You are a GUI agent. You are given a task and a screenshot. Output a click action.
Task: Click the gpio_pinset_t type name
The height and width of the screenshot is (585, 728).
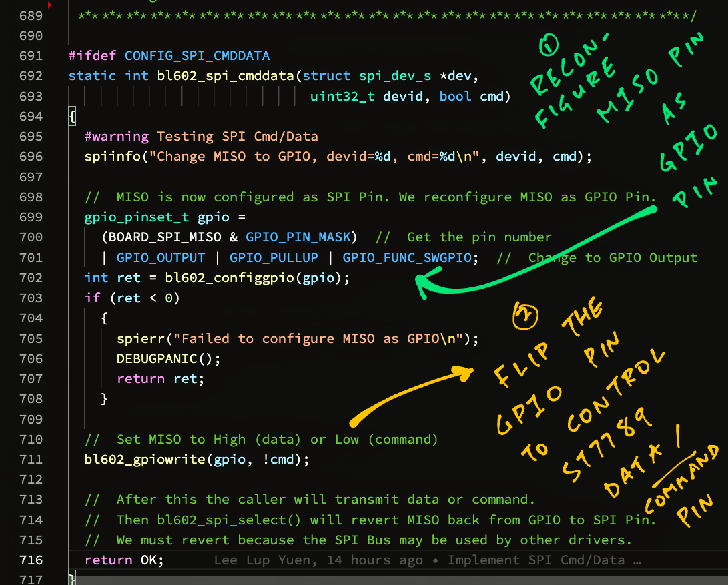point(137,217)
